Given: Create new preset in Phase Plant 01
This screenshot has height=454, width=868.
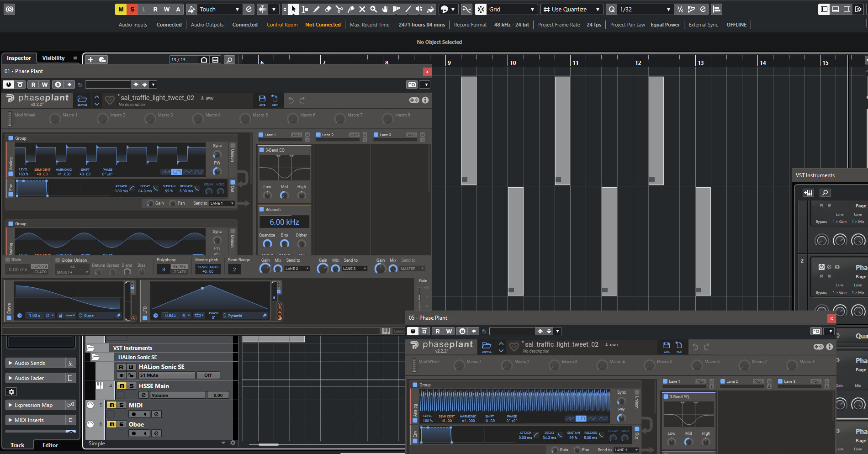Looking at the screenshot, I should click(x=275, y=100).
